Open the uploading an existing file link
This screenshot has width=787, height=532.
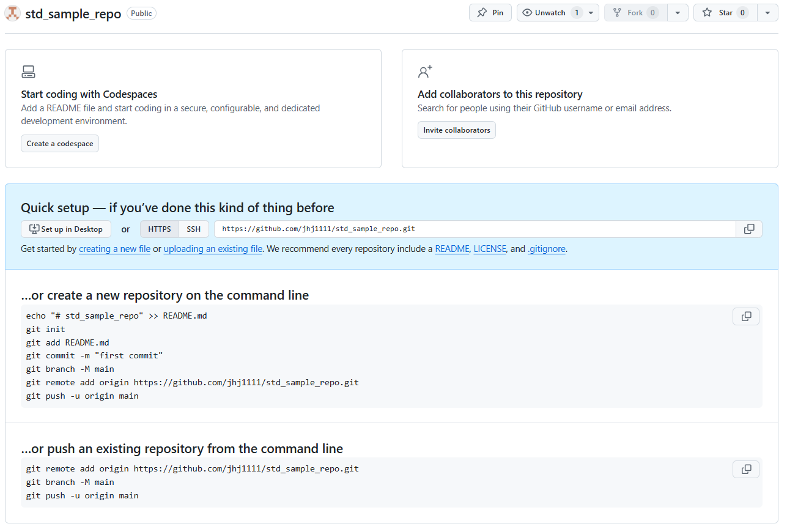pyautogui.click(x=213, y=249)
